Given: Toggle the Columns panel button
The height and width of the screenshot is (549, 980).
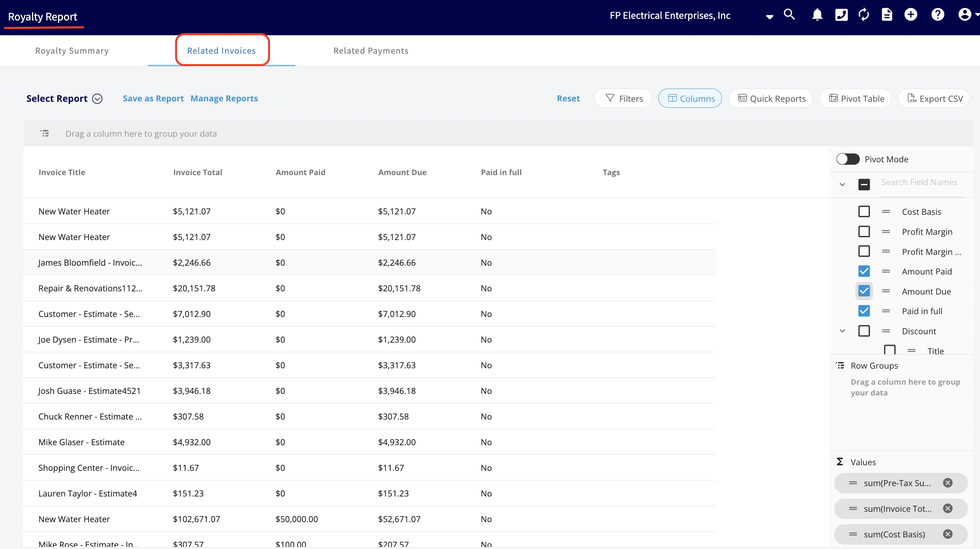Looking at the screenshot, I should point(690,99).
